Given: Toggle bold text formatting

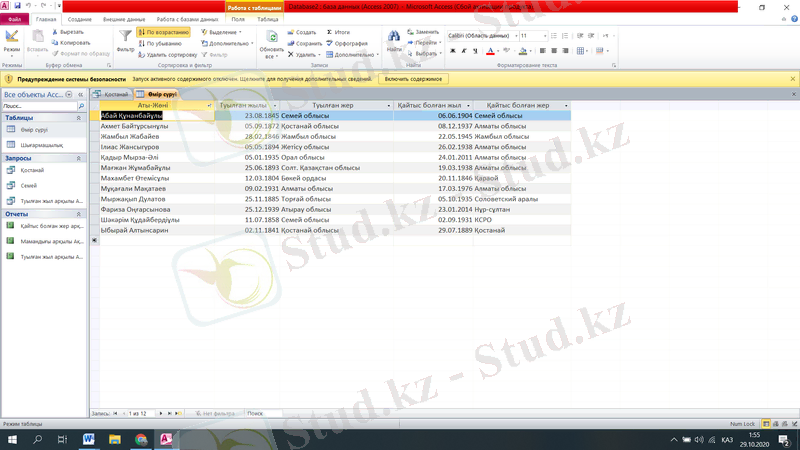Looking at the screenshot, I should (x=451, y=51).
